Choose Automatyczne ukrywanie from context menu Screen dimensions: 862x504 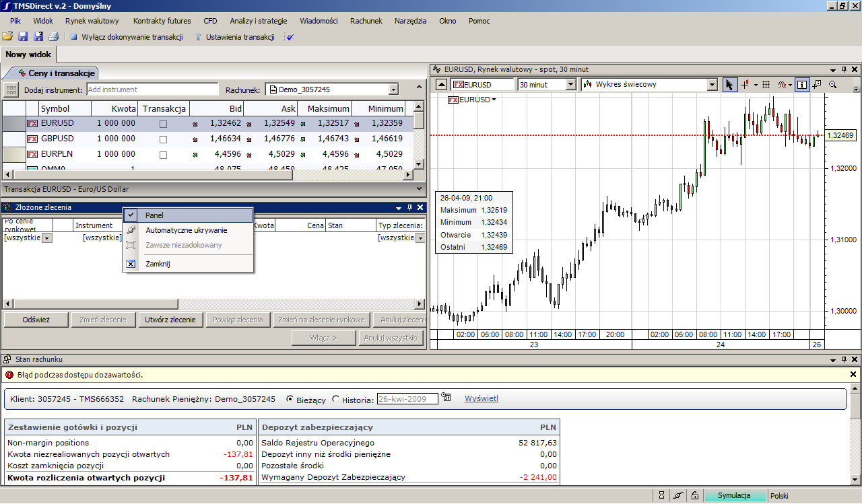pyautogui.click(x=188, y=230)
